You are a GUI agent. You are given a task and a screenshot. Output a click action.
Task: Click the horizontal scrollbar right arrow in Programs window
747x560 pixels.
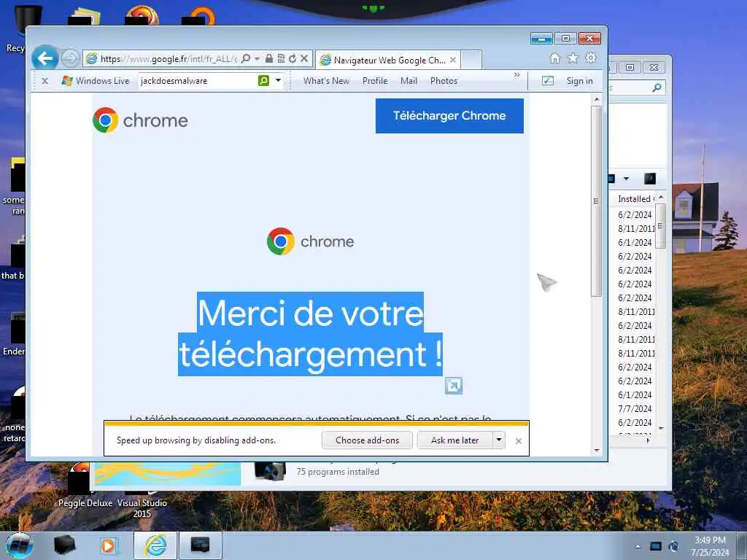pos(648,441)
